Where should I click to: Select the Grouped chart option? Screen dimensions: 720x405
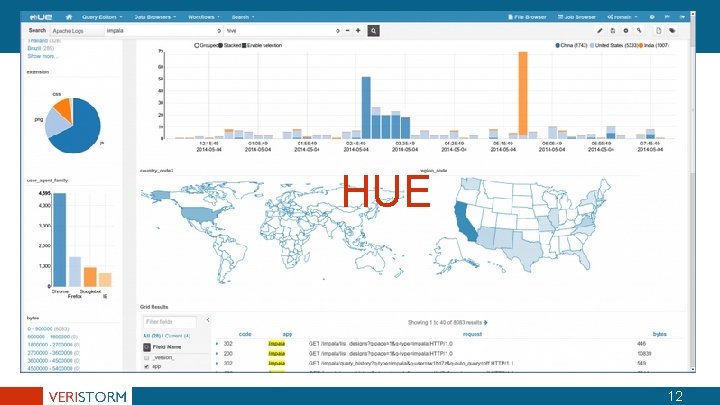point(206,45)
